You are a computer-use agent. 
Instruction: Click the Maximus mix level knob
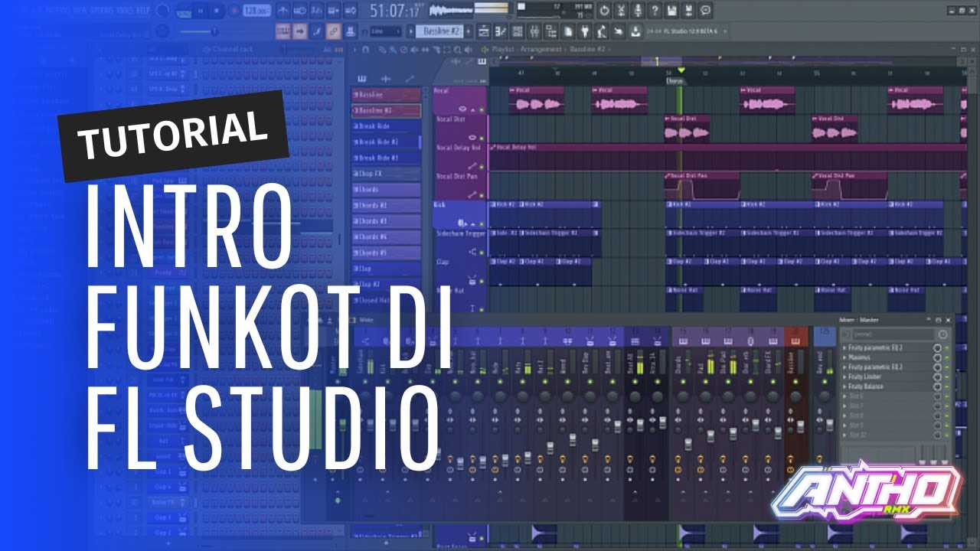coord(938,357)
